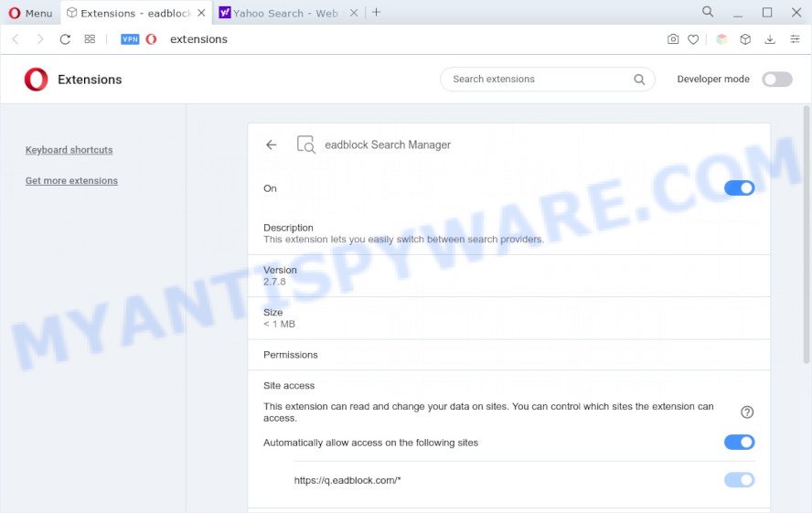Image resolution: width=812 pixels, height=513 pixels.
Task: Open the Opera Menu button
Action: (x=30, y=13)
